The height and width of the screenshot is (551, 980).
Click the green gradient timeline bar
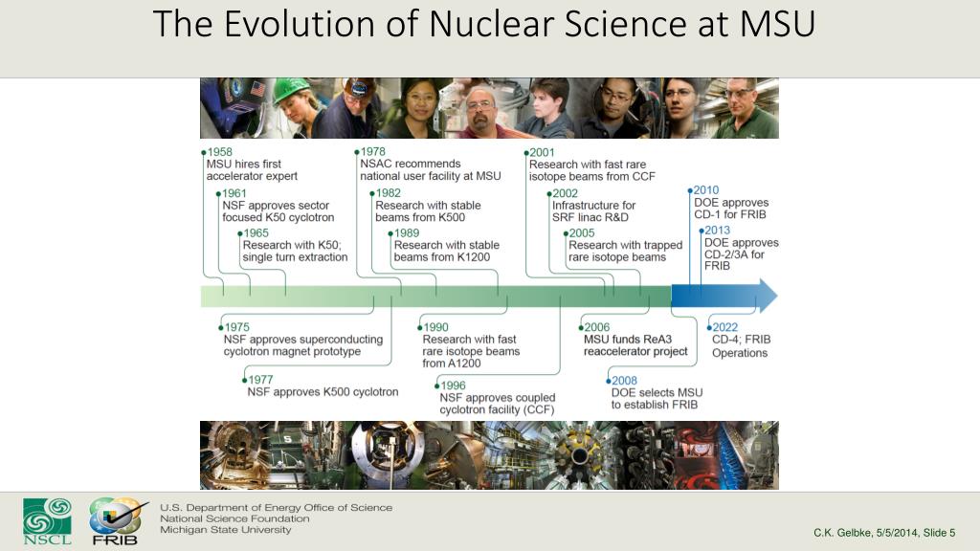[435, 297]
